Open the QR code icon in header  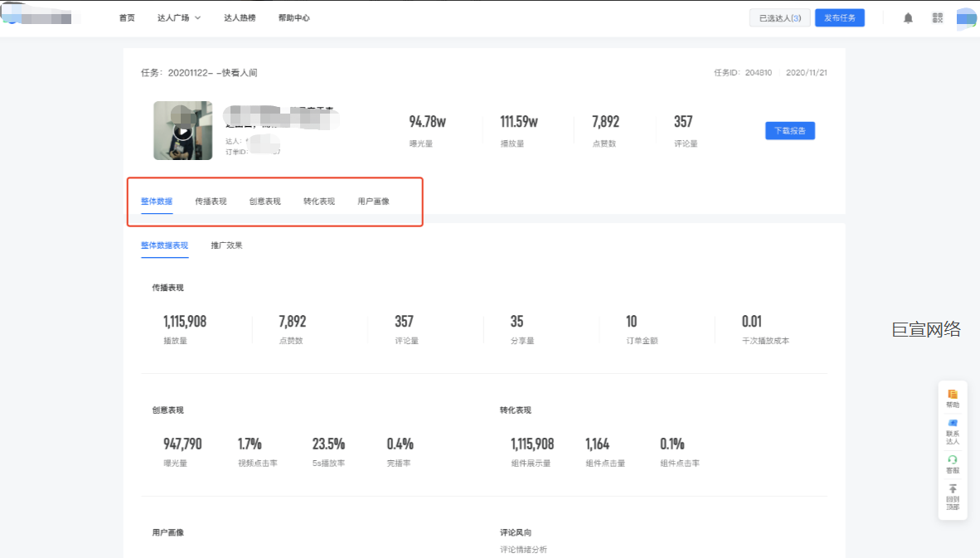point(937,17)
